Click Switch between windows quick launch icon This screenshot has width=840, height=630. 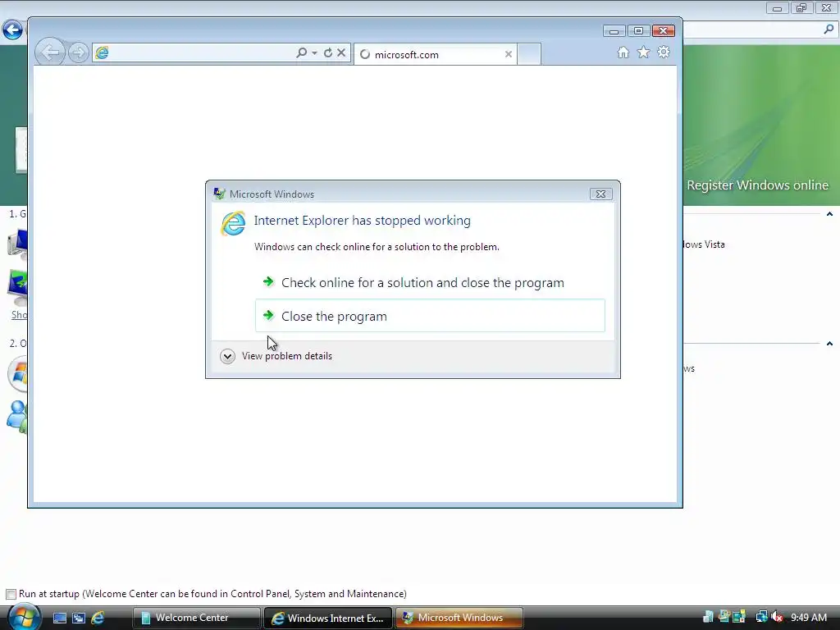click(79, 618)
